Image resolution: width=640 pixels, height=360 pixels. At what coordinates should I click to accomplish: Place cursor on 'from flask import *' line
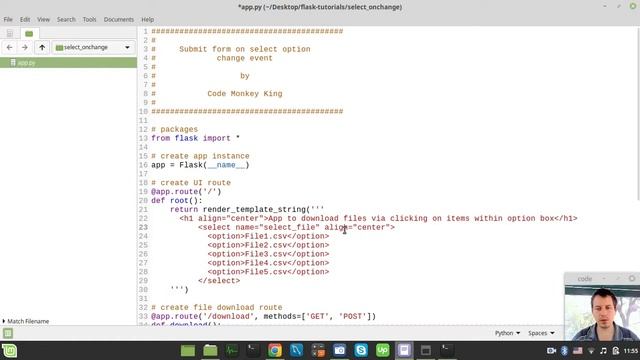tap(196, 138)
